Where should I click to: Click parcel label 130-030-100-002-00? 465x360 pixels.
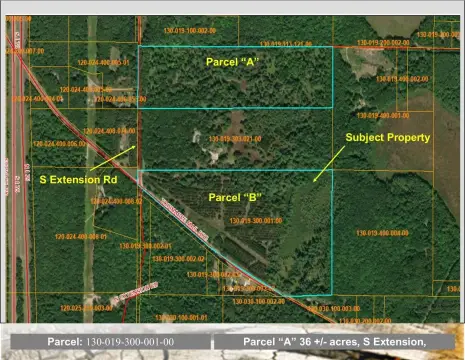coord(259,301)
